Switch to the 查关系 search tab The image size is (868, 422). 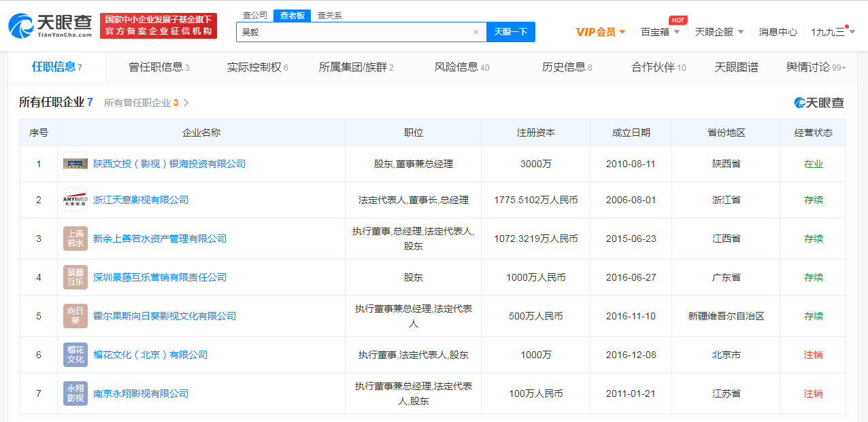[330, 15]
